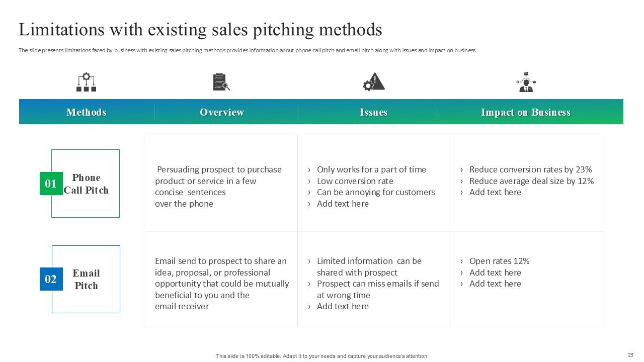The height and width of the screenshot is (362, 644).
Task: Click the checklist magnifier icon above Overview
Action: [x=221, y=82]
